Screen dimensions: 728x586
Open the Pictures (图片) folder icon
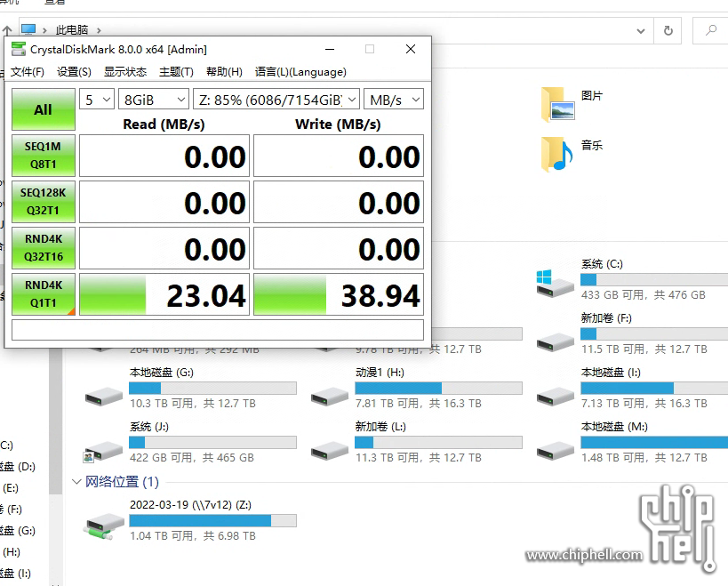[x=558, y=104]
